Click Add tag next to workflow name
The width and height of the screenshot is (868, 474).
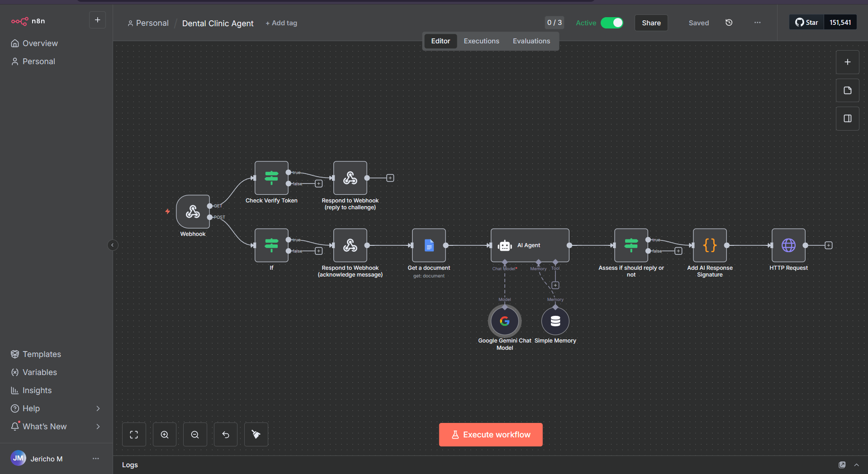coord(281,23)
